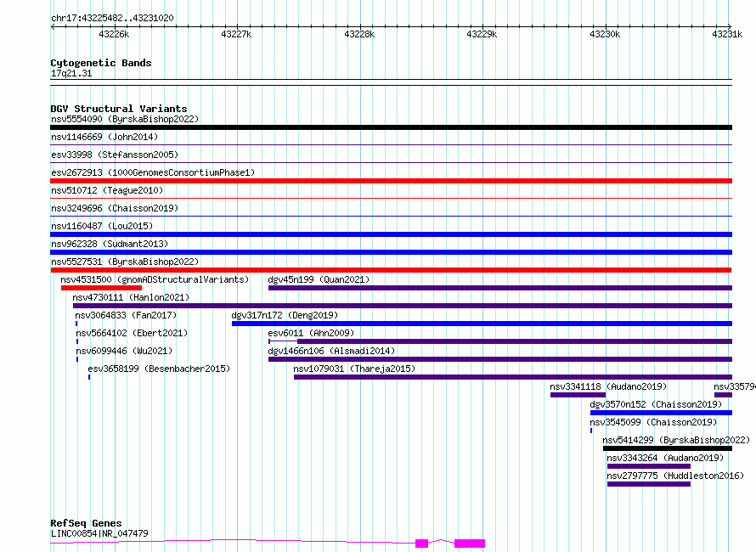Select the black nsv5554090 variant bar

coord(391,127)
